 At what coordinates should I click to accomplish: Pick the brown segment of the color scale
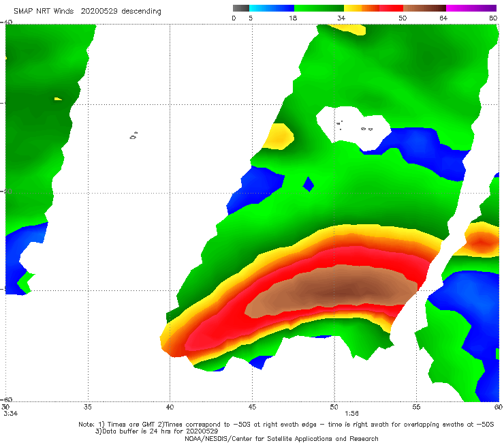424,8
